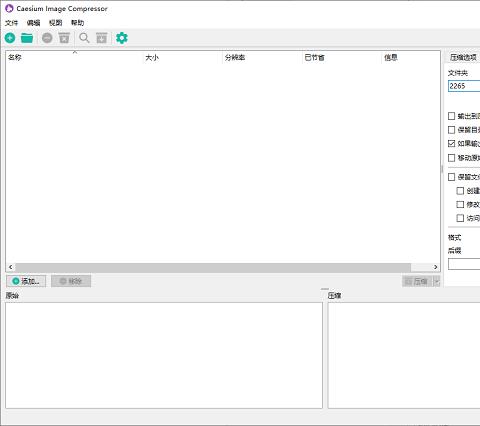Click the grayed 移除 button

coord(71,281)
